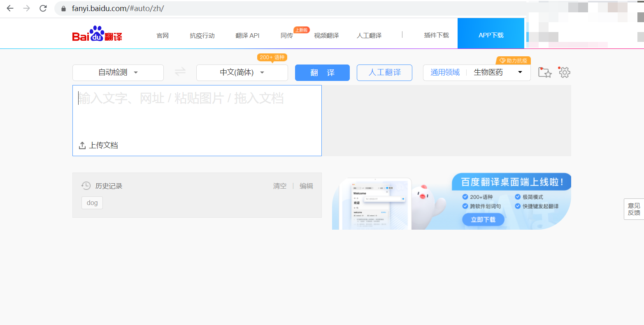Open 翻译 API navigation item
This screenshot has width=644, height=325.
click(x=247, y=35)
